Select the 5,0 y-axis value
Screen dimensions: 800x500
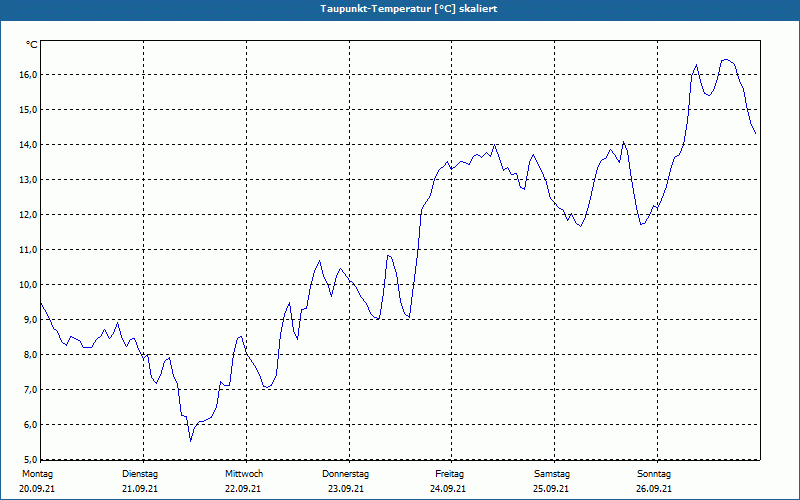pos(31,459)
